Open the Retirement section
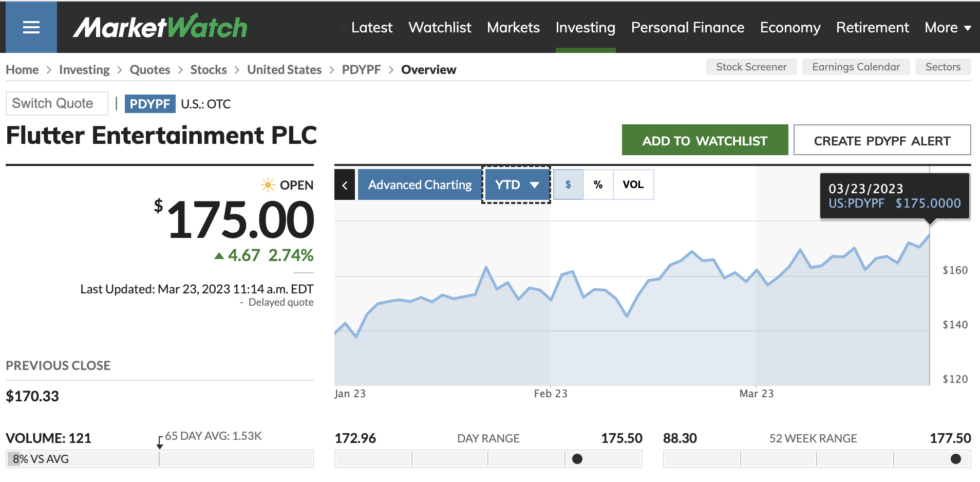Screen dimensions: 980x482 point(872,27)
